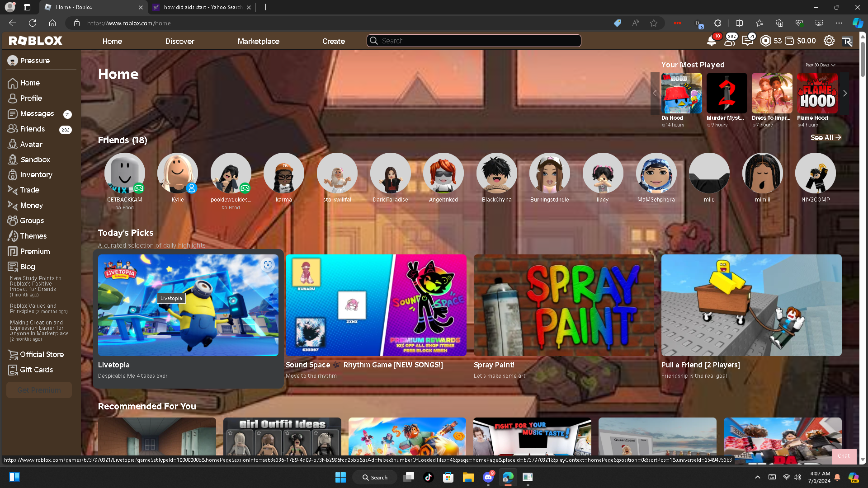Open Pressure profile name in sidebar
The height and width of the screenshot is (488, 868).
(x=35, y=61)
